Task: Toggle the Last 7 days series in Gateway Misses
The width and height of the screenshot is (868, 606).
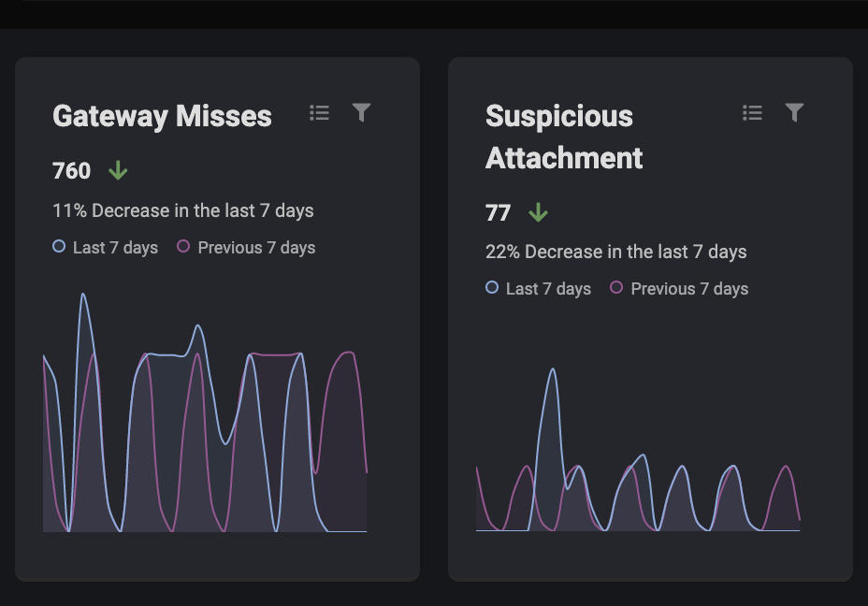Action: pos(105,248)
